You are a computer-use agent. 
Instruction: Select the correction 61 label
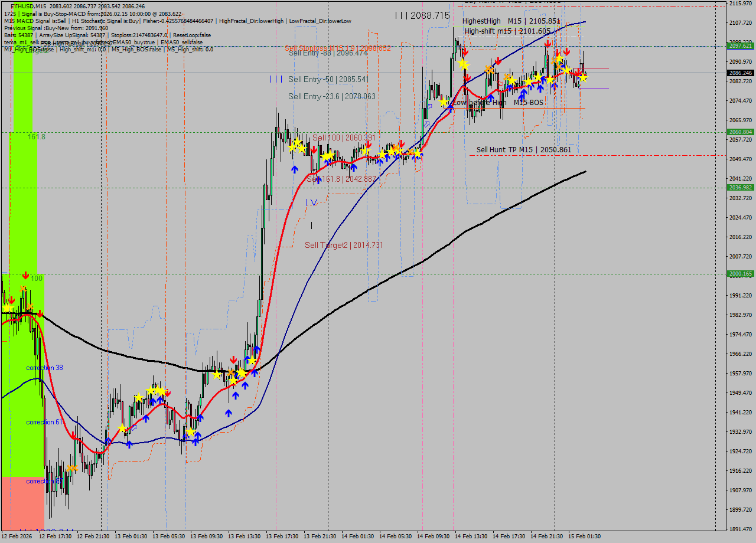click(x=44, y=422)
